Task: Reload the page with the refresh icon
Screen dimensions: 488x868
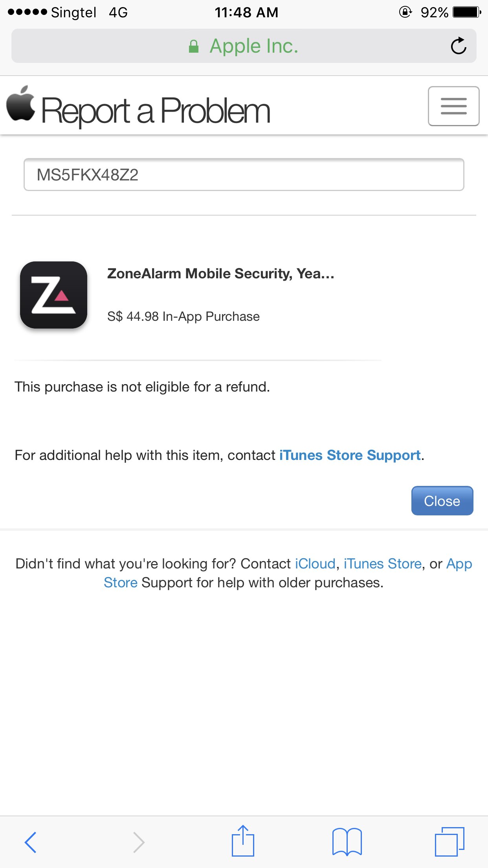Action: pos(458,46)
